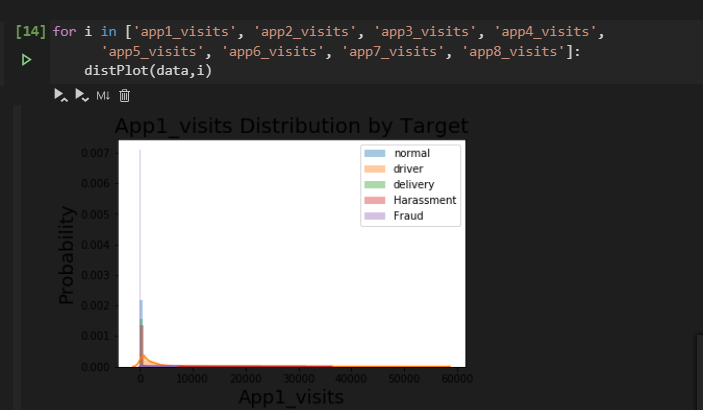
Task: Run cell 14 with the play icon
Action: 26,60
